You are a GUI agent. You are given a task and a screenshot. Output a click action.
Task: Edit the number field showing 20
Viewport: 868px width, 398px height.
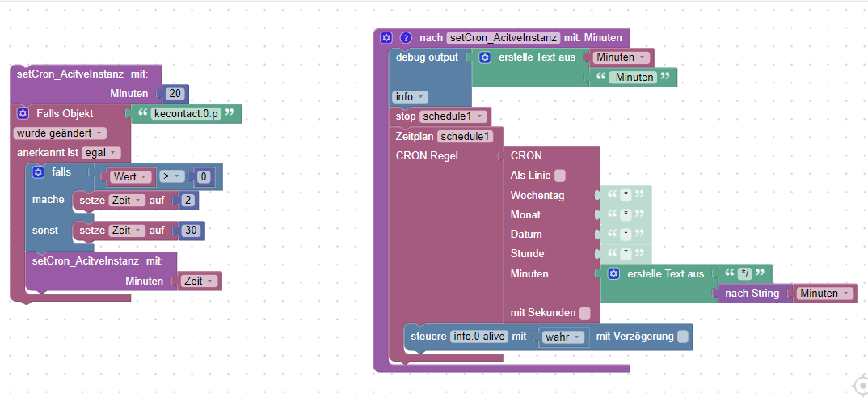(175, 94)
